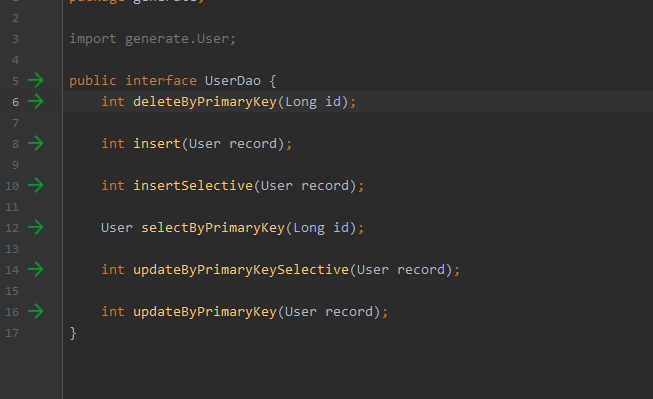This screenshot has width=653, height=399.
Task: Navigate using arrow next to insert method
Action: click(x=36, y=143)
